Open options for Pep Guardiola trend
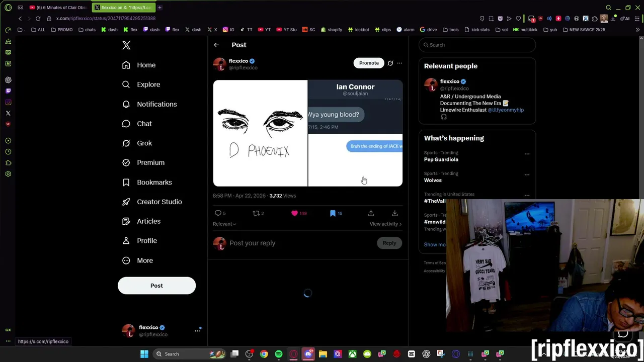The image size is (644, 362). 527,154
